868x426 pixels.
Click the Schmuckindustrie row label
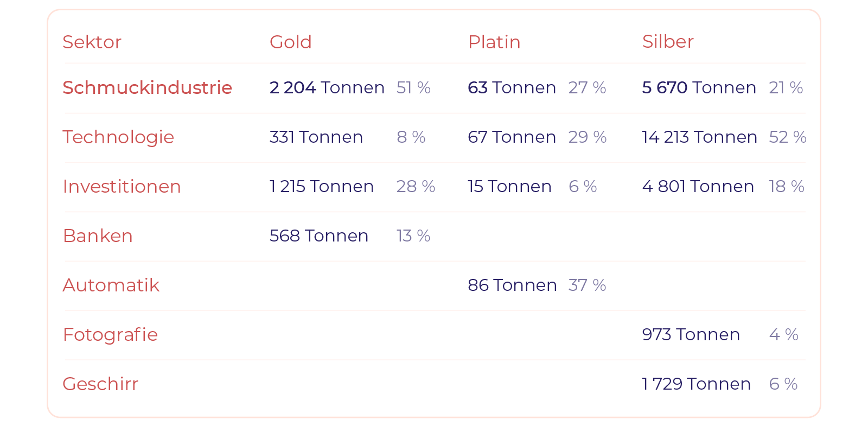pos(147,87)
